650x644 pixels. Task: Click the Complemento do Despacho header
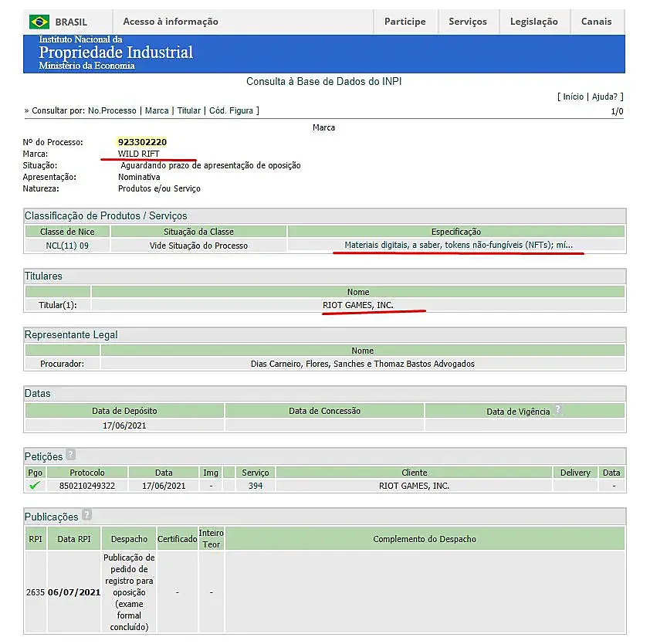[x=425, y=539]
